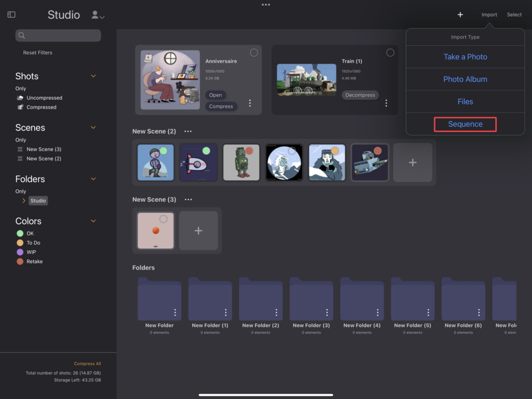This screenshot has width=532, height=399.
Task: Open the user account menu
Action: (98, 15)
